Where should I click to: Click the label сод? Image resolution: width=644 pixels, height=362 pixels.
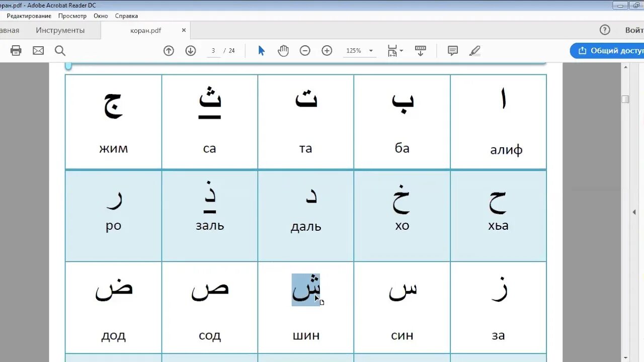pyautogui.click(x=210, y=335)
